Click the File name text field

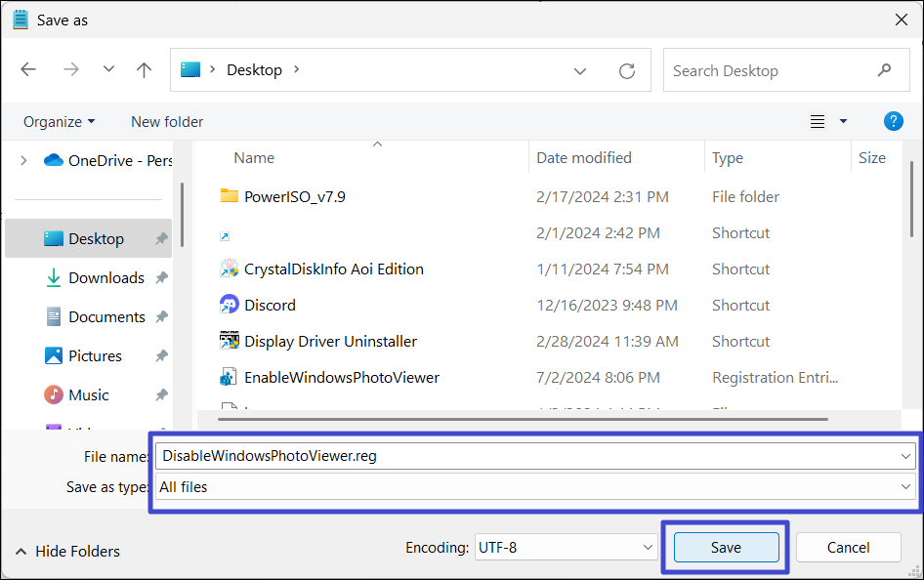(527, 455)
